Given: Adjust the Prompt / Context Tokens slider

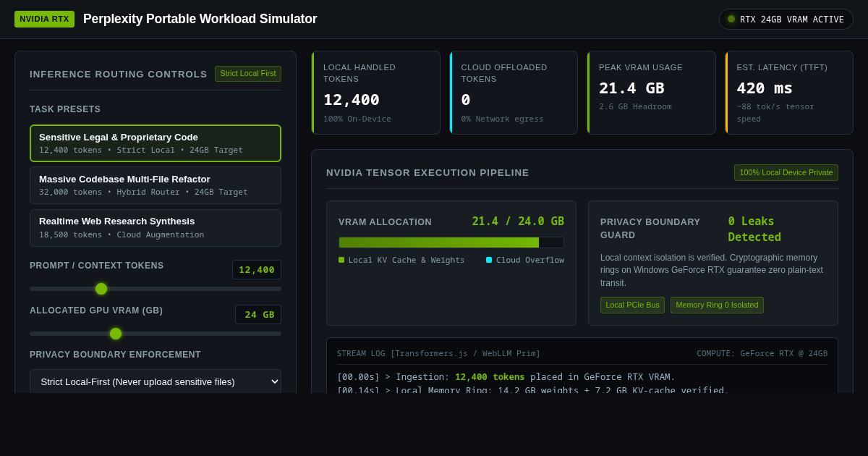Looking at the screenshot, I should (x=156, y=289).
